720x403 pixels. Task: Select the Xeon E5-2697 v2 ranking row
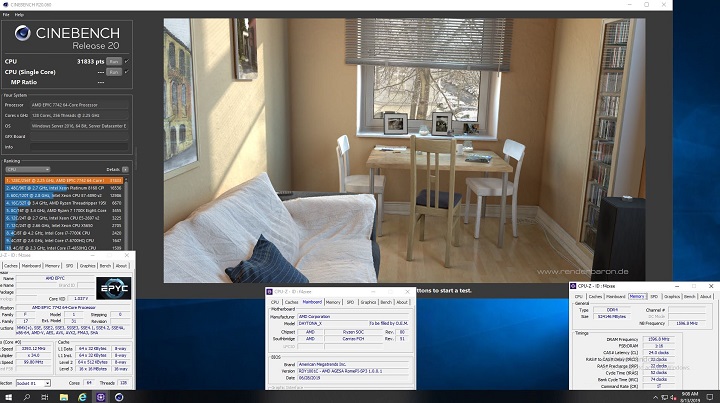(x=63, y=218)
